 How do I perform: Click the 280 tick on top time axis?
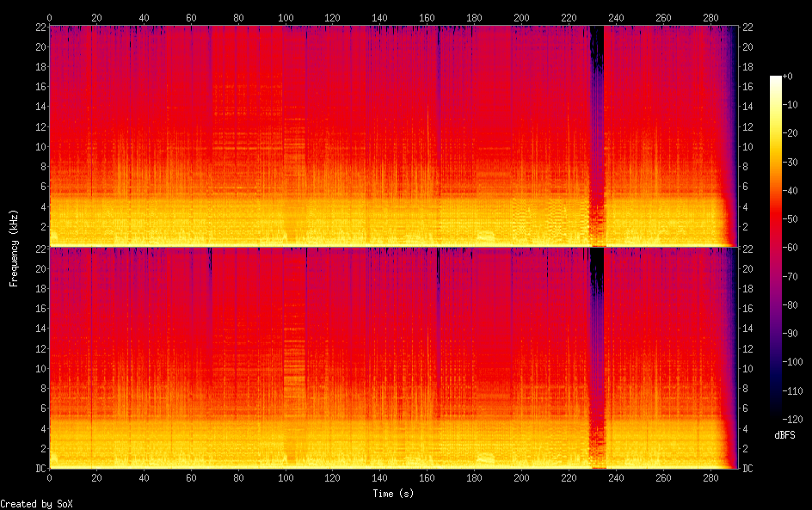point(710,17)
